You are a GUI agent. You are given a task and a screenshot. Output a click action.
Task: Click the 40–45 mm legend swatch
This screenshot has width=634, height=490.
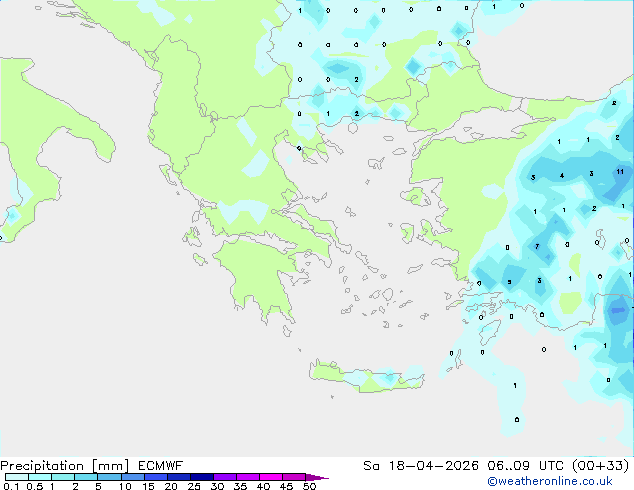pyautogui.click(x=271, y=477)
